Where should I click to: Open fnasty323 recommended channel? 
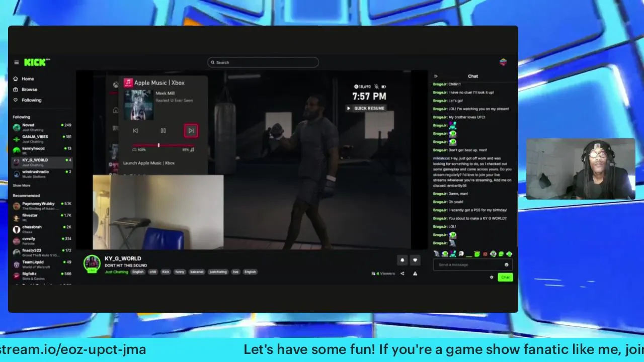coord(42,252)
